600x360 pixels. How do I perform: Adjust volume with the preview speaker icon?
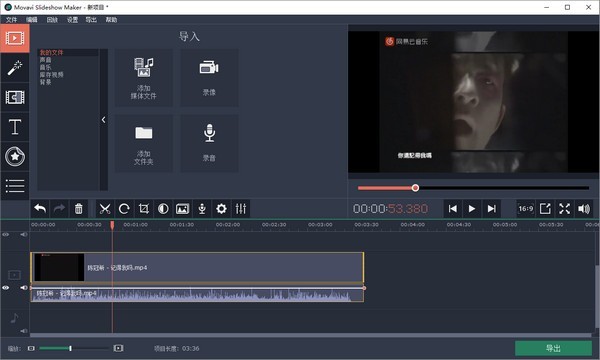click(584, 209)
